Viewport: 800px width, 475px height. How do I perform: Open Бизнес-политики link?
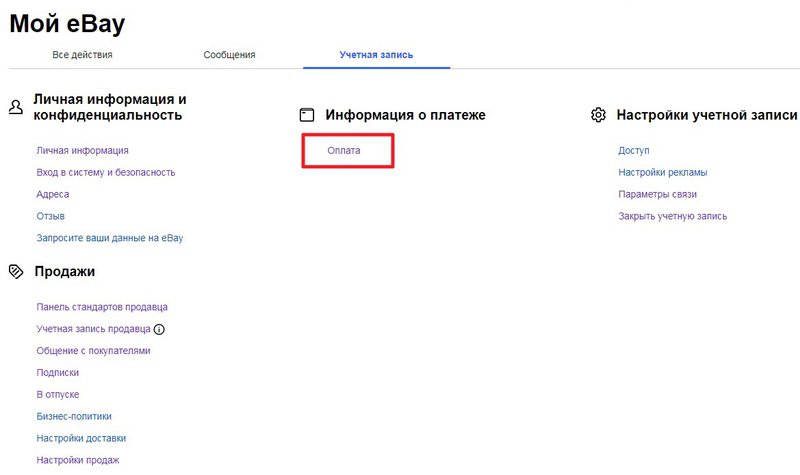coord(74,416)
